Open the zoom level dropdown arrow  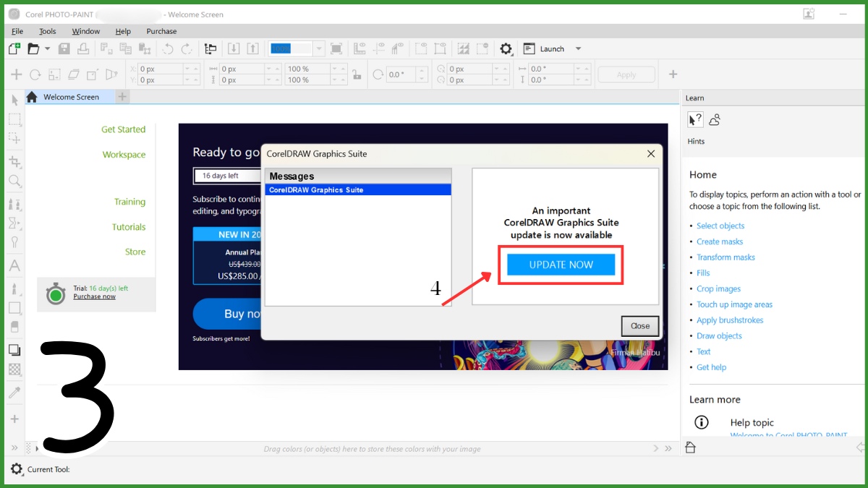coord(319,48)
